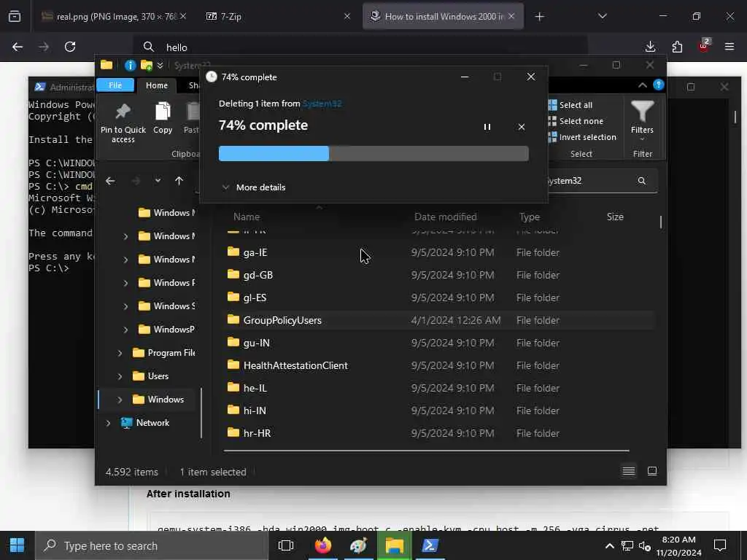The height and width of the screenshot is (560, 747).
Task: Cancel the delete operation with X
Action: click(x=521, y=127)
